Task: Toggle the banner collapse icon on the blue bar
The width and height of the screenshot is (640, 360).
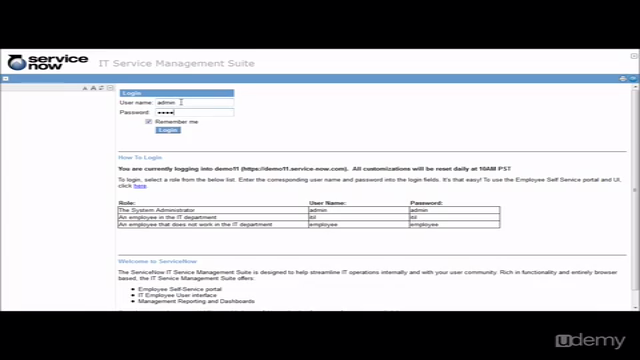Action: [x=6, y=78]
